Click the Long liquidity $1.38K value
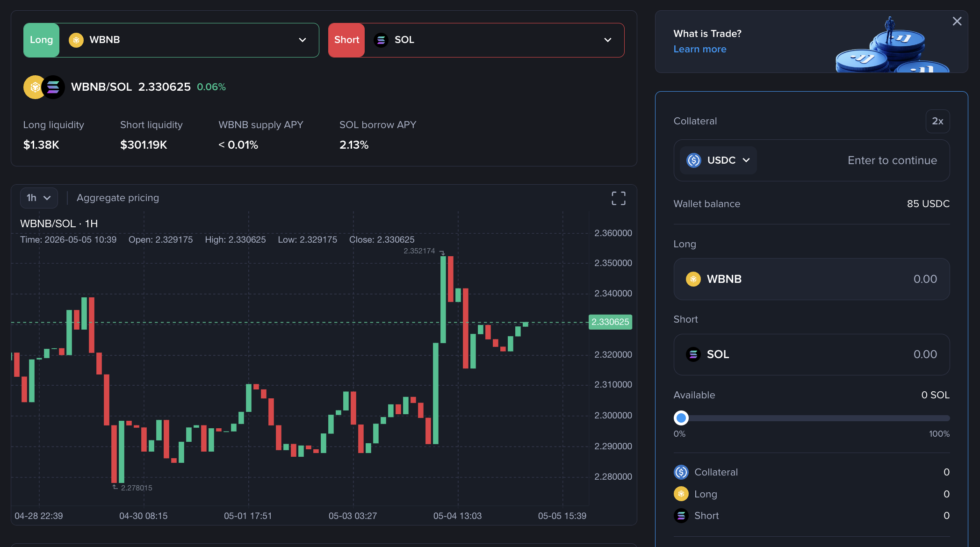Viewport: 980px width, 547px height. [41, 145]
